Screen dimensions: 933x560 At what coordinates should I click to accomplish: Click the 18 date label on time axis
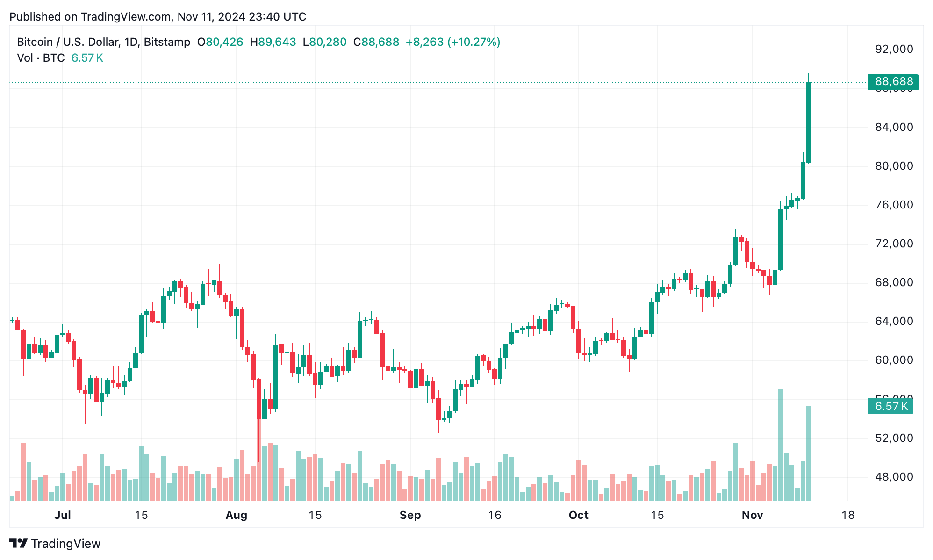click(848, 515)
